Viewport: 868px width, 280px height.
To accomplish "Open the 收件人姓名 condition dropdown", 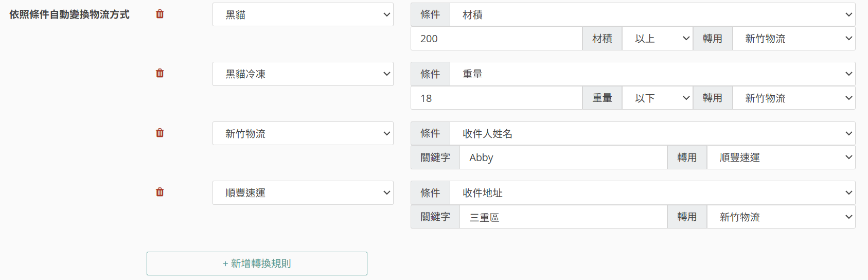I will click(x=652, y=134).
